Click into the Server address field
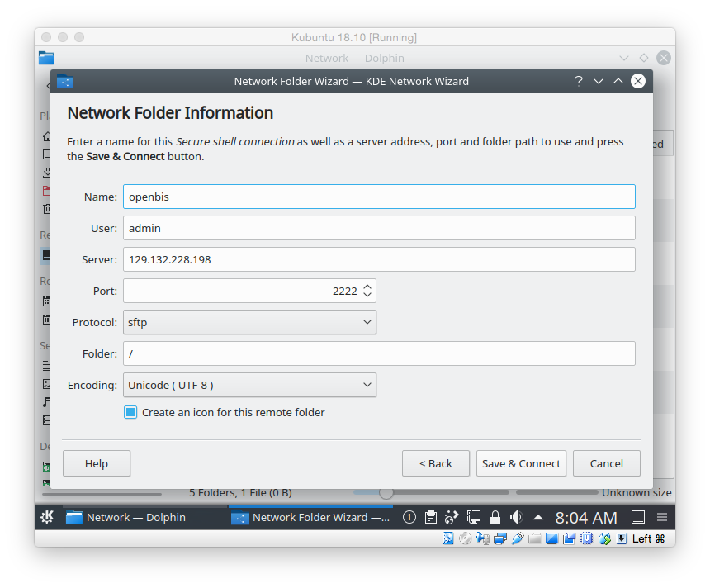The width and height of the screenshot is (710, 588). (379, 259)
